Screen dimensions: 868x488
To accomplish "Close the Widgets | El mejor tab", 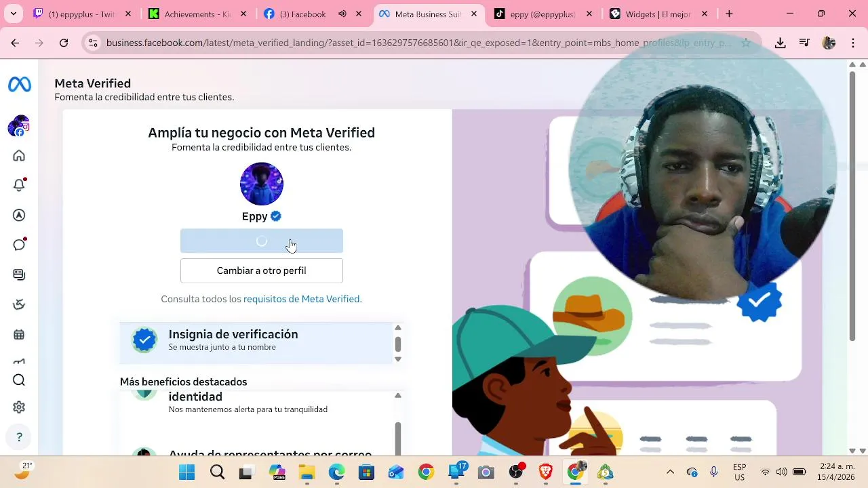I will click(705, 14).
